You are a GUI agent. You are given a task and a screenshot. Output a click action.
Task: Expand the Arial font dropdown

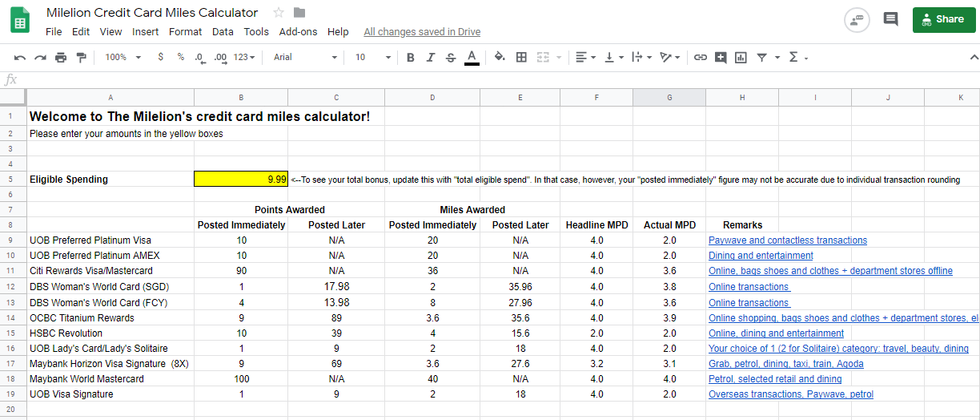click(x=305, y=58)
